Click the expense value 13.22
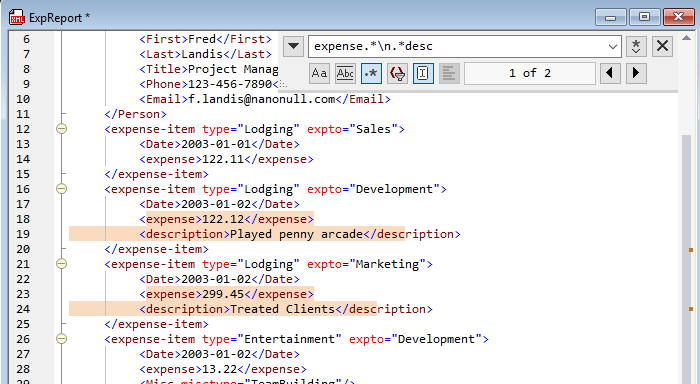The height and width of the screenshot is (384, 700). 220,369
